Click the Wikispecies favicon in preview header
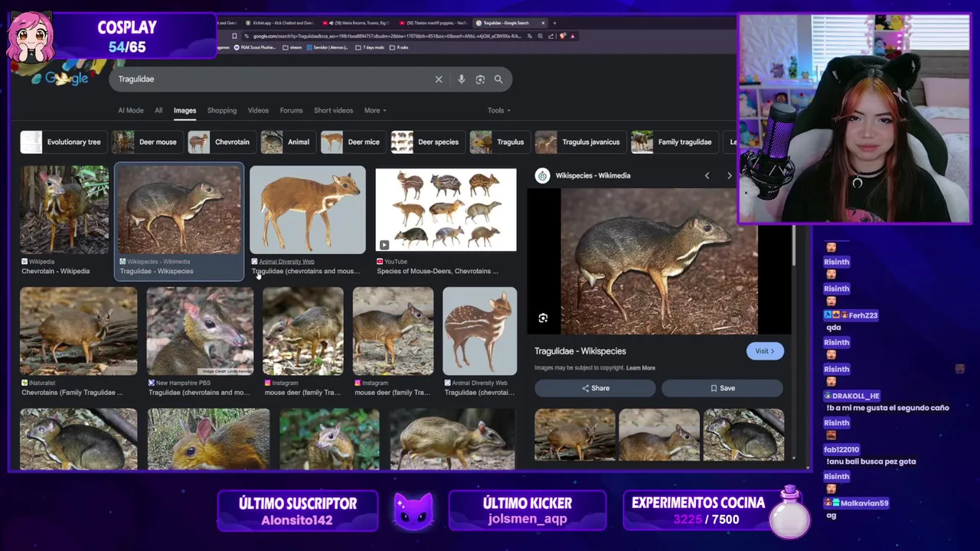 pyautogui.click(x=542, y=175)
